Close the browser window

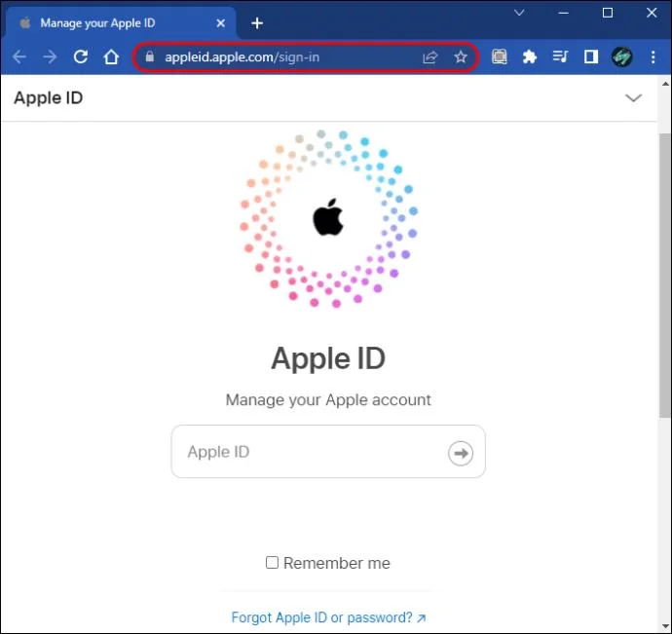click(652, 13)
